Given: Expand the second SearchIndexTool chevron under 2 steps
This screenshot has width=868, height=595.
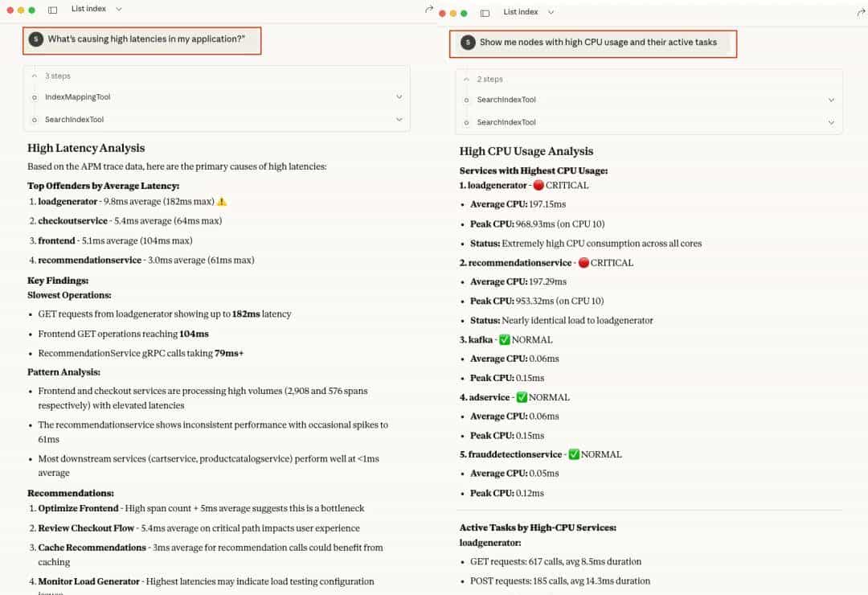Looking at the screenshot, I should point(831,122).
